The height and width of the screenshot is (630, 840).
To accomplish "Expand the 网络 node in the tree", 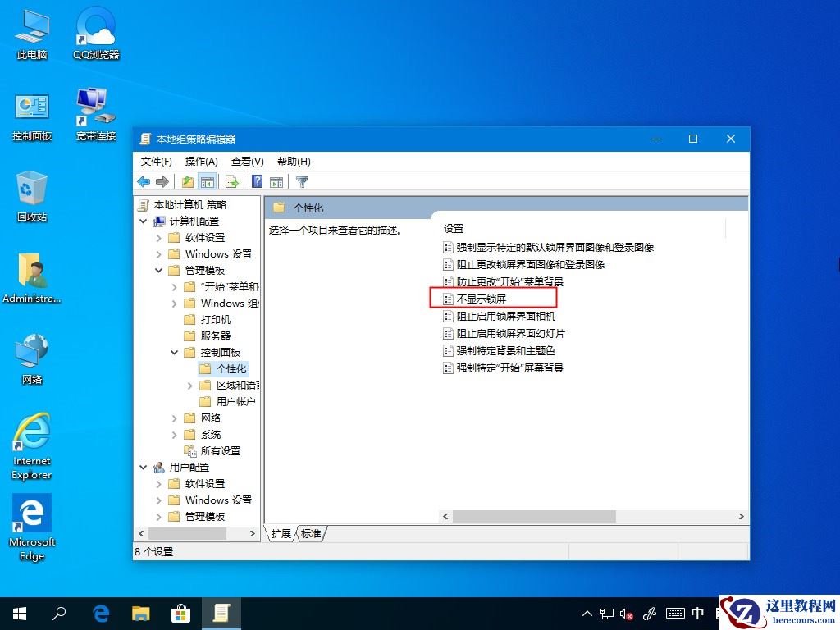I will (174, 418).
